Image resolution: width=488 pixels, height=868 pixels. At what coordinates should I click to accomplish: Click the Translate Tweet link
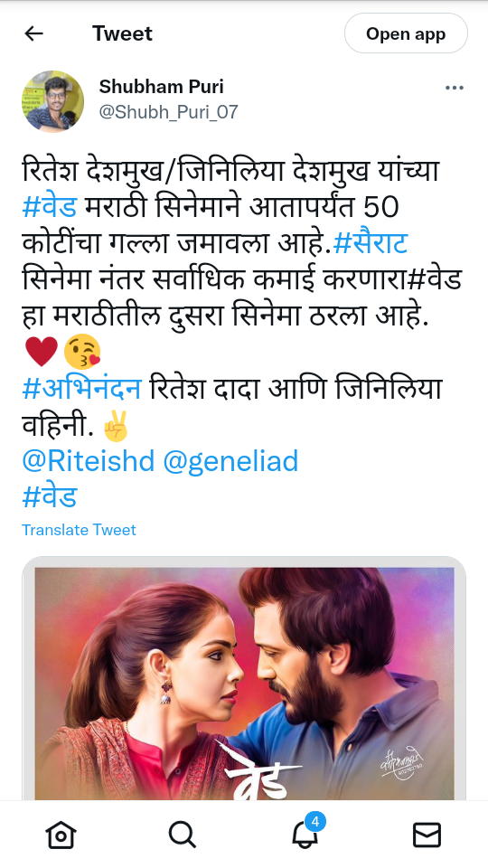pyautogui.click(x=80, y=530)
